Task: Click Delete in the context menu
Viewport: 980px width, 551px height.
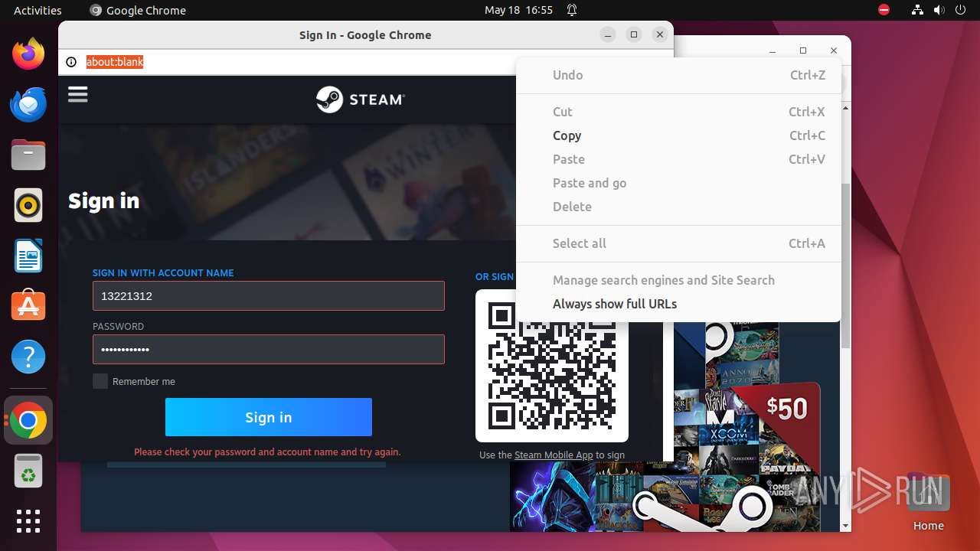Action: [678, 207]
